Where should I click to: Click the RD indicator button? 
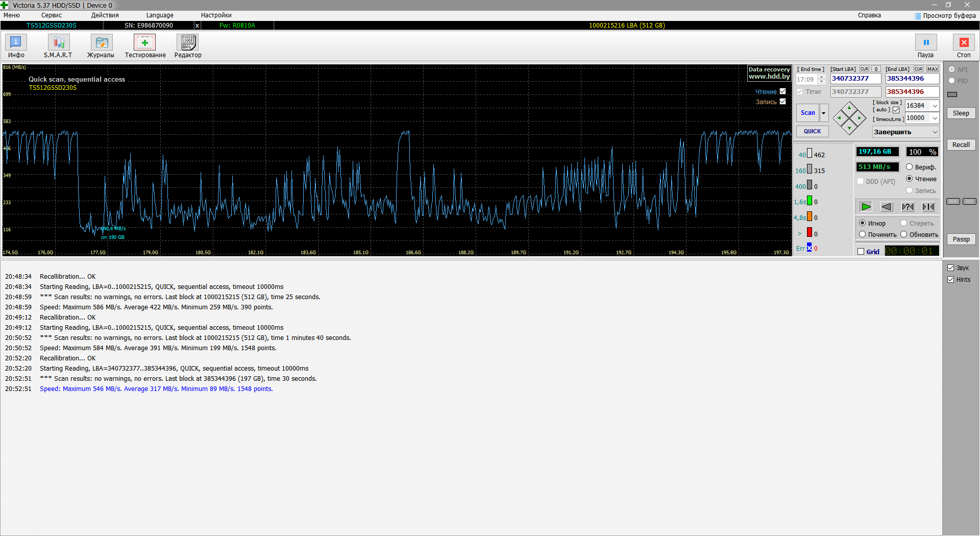coord(969,202)
